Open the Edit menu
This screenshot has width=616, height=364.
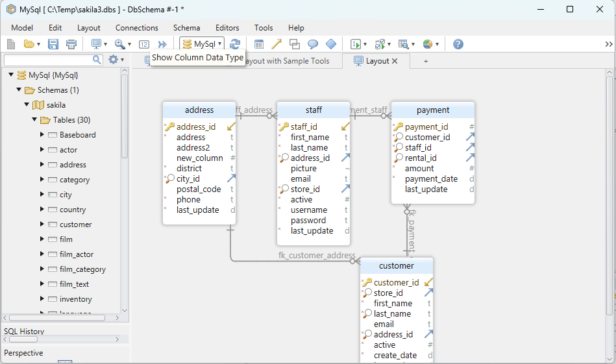point(55,28)
